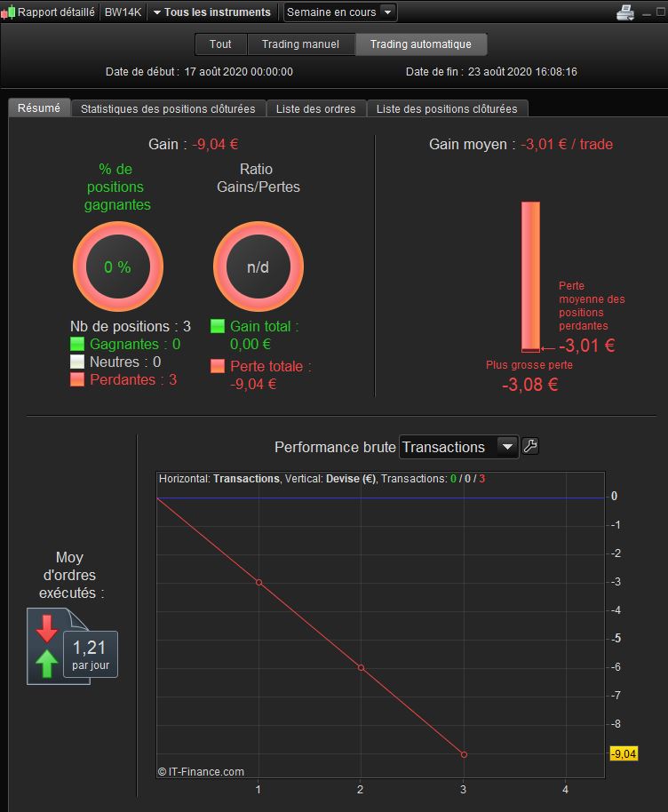Open Statistiques des positions clôturées tab
This screenshot has width=668, height=812.
point(168,108)
